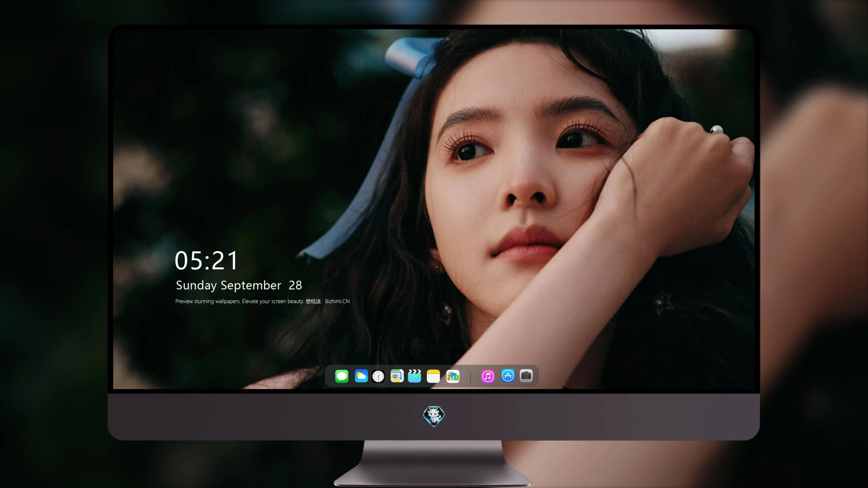Image resolution: width=868 pixels, height=488 pixels.
Task: Open the pink iTunes music icon
Action: click(488, 376)
